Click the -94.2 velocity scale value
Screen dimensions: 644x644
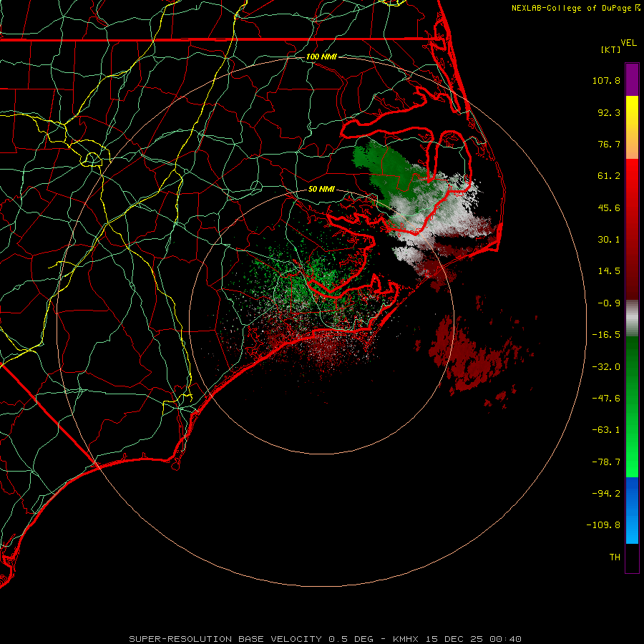(x=606, y=494)
